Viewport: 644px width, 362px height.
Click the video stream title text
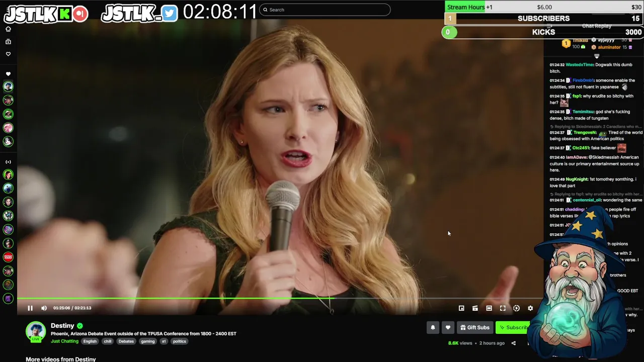pyautogui.click(x=143, y=334)
